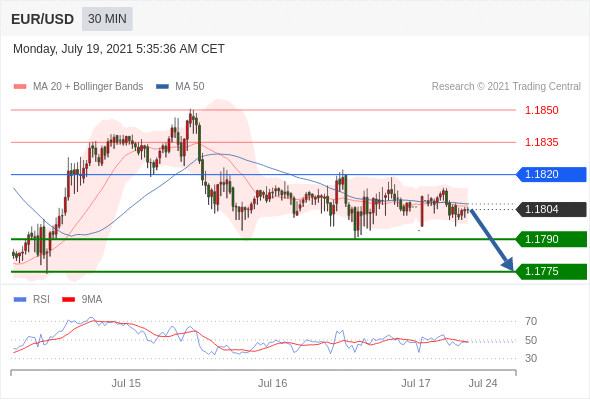Click the RSI 70 level label
This screenshot has height=400, width=590.
(x=531, y=321)
